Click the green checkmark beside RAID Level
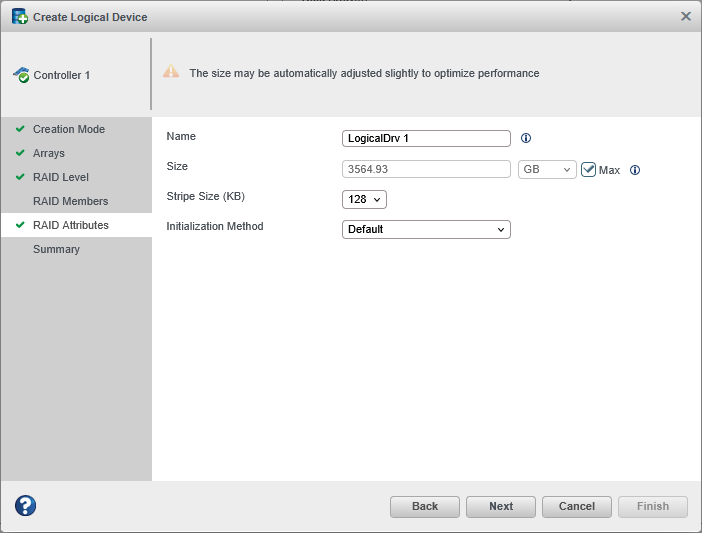 (20, 177)
